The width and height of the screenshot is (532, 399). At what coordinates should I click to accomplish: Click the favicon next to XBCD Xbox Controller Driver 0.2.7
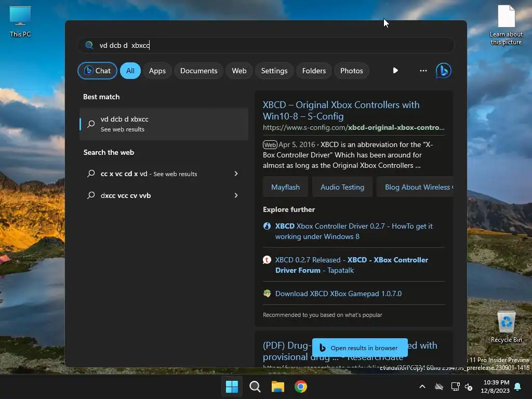point(267,226)
